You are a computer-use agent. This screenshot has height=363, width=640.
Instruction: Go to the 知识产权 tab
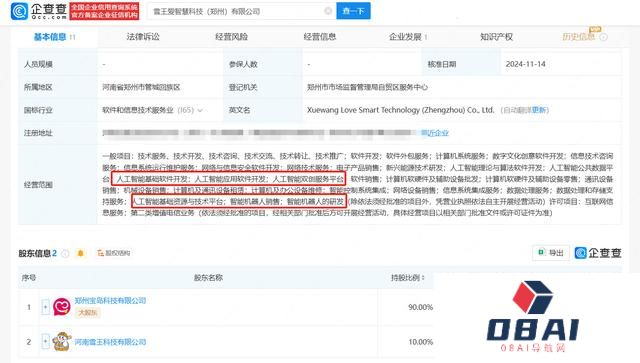pyautogui.click(x=496, y=37)
